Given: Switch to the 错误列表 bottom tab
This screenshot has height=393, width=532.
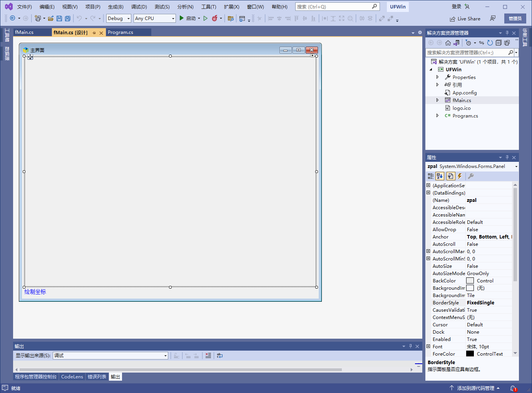Looking at the screenshot, I should [x=97, y=377].
